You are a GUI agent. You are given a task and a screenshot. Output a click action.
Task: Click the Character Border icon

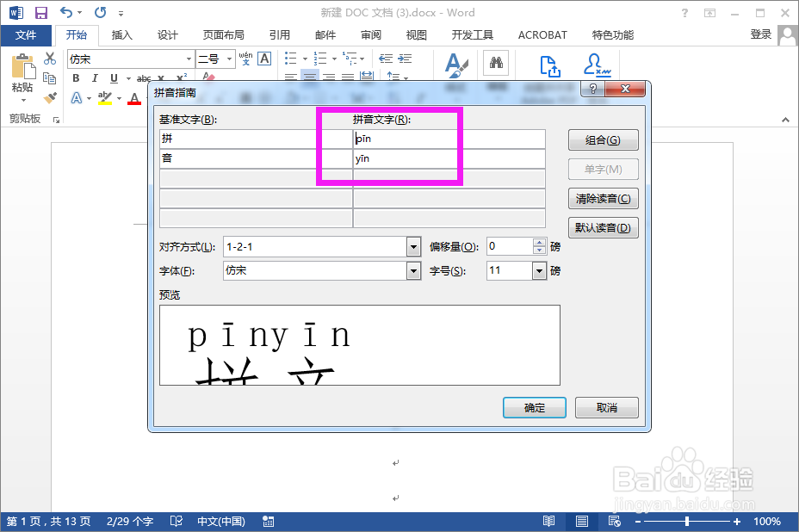264,59
